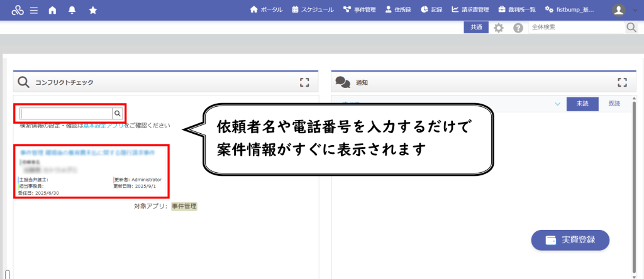Open the 事件管理 menu item
Image resolution: width=644 pixels, height=279 pixels.
click(359, 10)
